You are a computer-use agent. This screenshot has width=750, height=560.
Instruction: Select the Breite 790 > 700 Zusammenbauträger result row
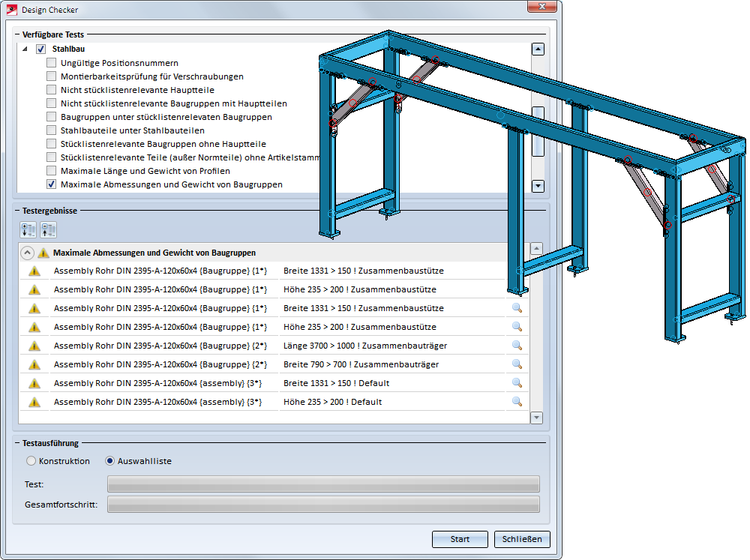(x=360, y=364)
